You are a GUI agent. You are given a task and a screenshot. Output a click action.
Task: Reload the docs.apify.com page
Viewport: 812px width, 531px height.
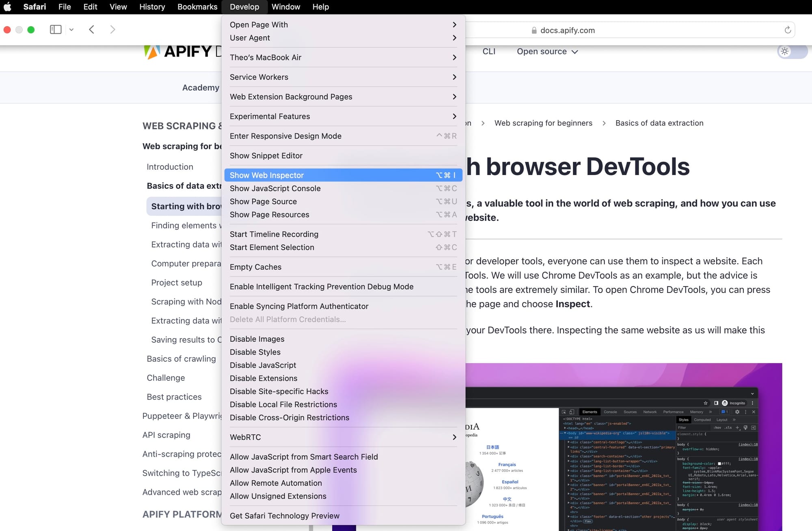[x=787, y=30]
